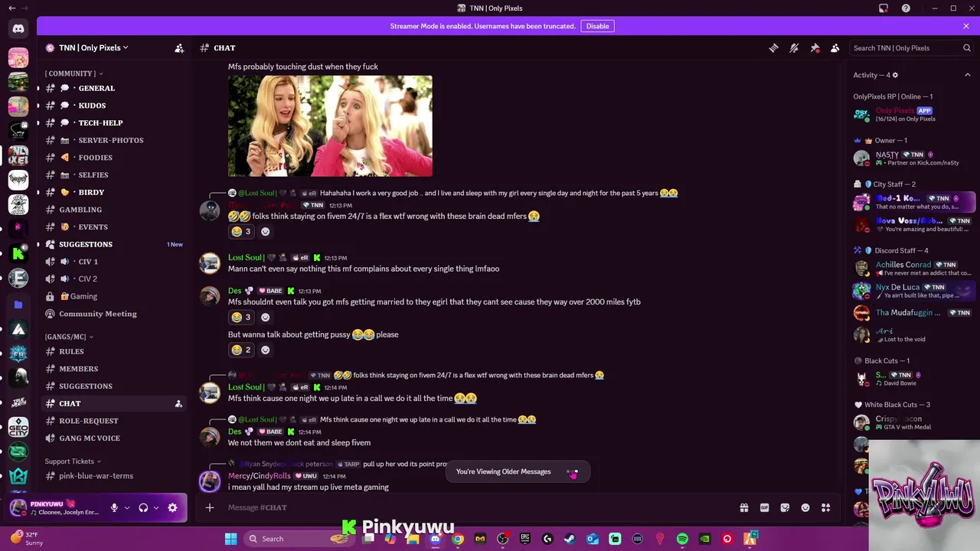
Task: Open the GIF picker
Action: pyautogui.click(x=764, y=507)
